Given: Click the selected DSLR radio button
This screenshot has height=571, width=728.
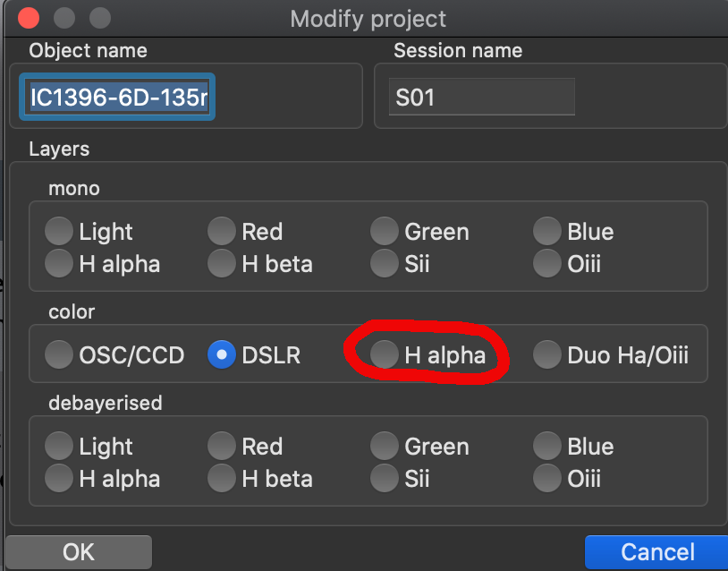Looking at the screenshot, I should [x=222, y=355].
